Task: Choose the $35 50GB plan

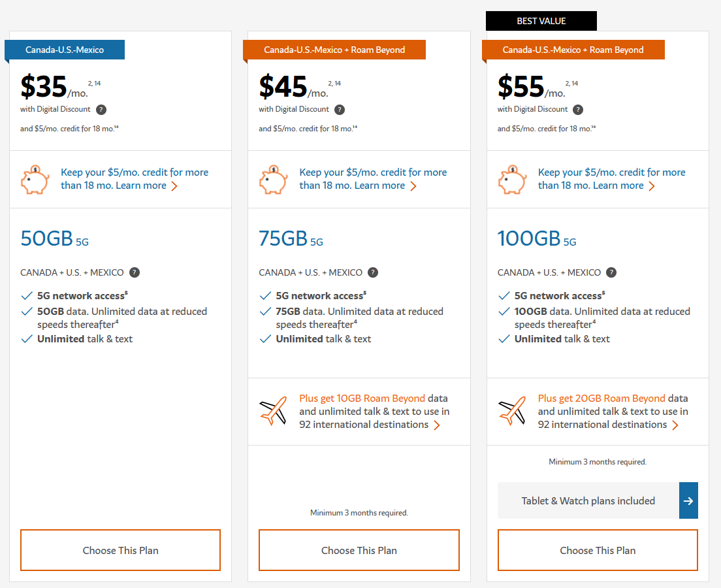Action: point(121,550)
